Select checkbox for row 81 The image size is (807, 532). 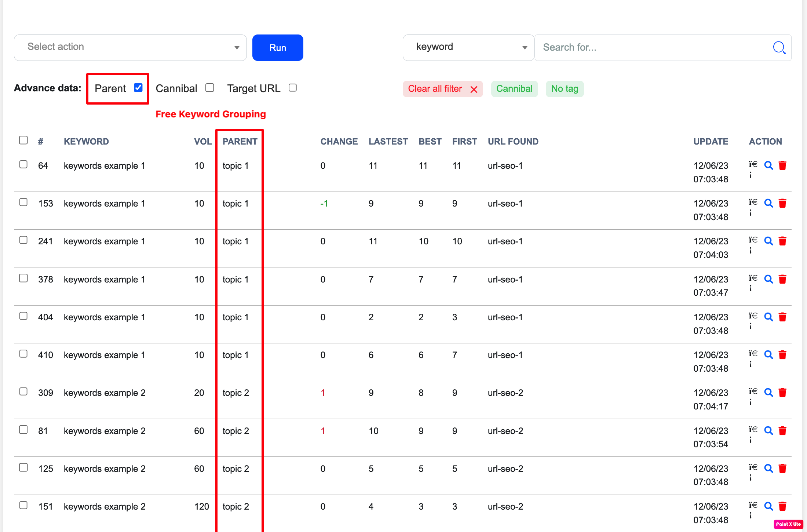click(x=23, y=430)
